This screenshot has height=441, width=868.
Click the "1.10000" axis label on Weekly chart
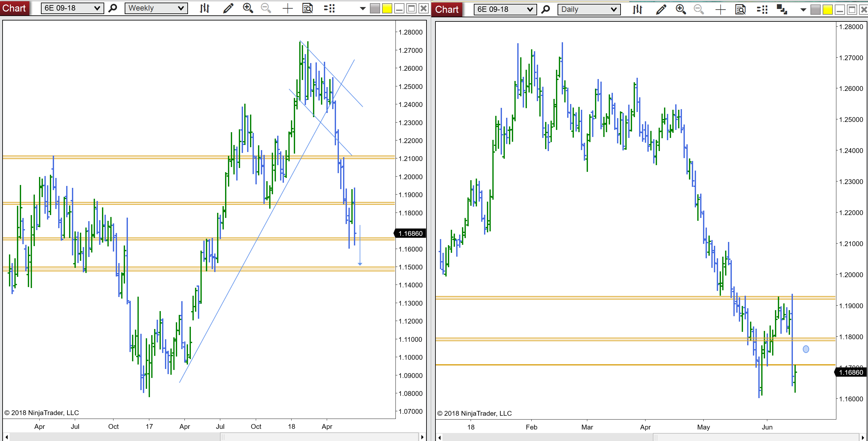pyautogui.click(x=411, y=357)
